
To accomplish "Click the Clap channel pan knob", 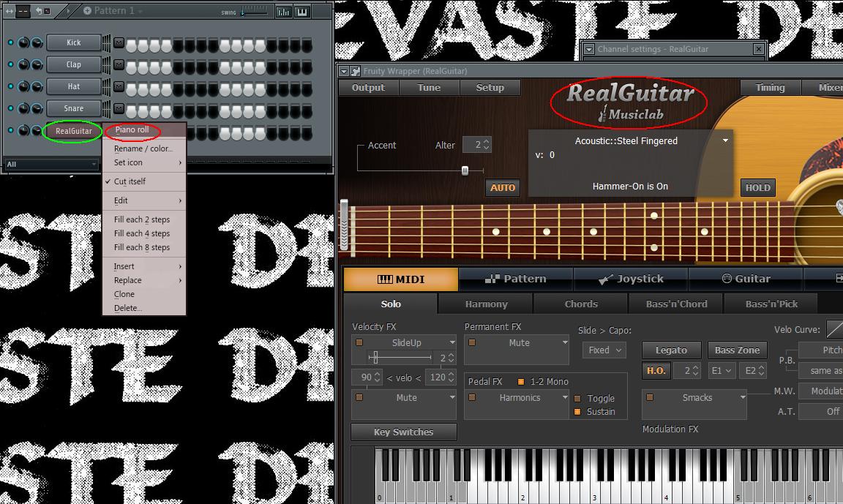I will click(23, 64).
